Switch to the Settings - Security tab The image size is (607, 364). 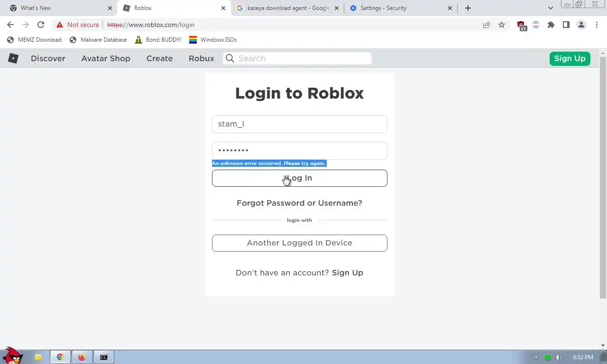pyautogui.click(x=401, y=8)
